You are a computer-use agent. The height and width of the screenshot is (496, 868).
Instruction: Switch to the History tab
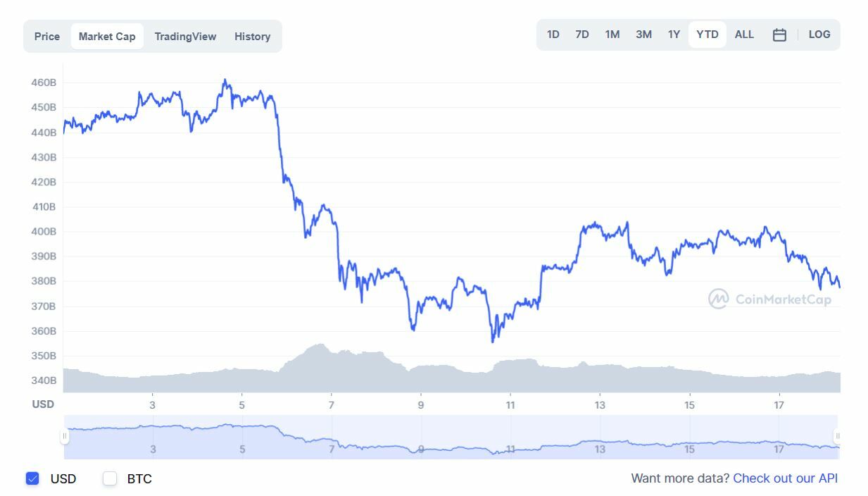252,37
